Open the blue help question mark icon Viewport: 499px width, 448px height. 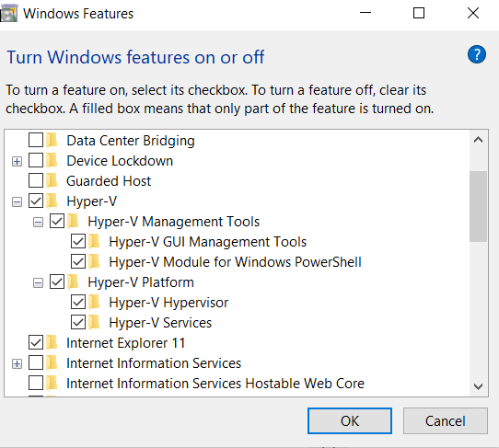pyautogui.click(x=476, y=54)
